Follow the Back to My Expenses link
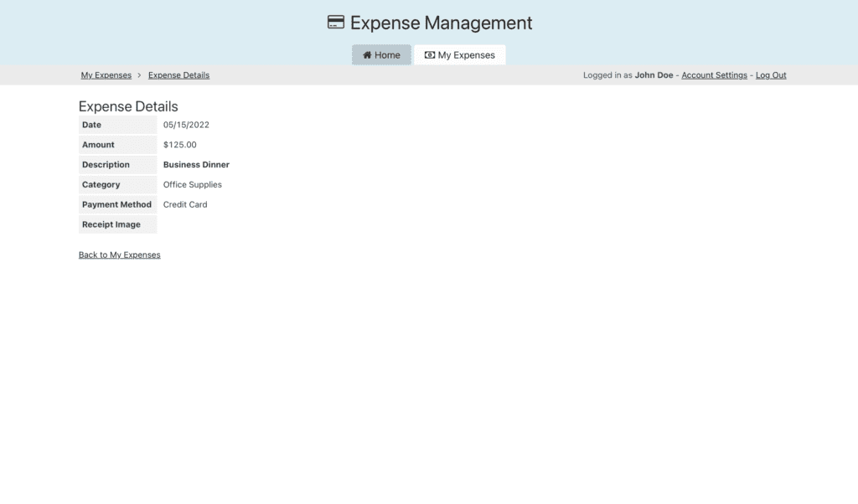Screen dimensions: 858x504 click(119, 255)
